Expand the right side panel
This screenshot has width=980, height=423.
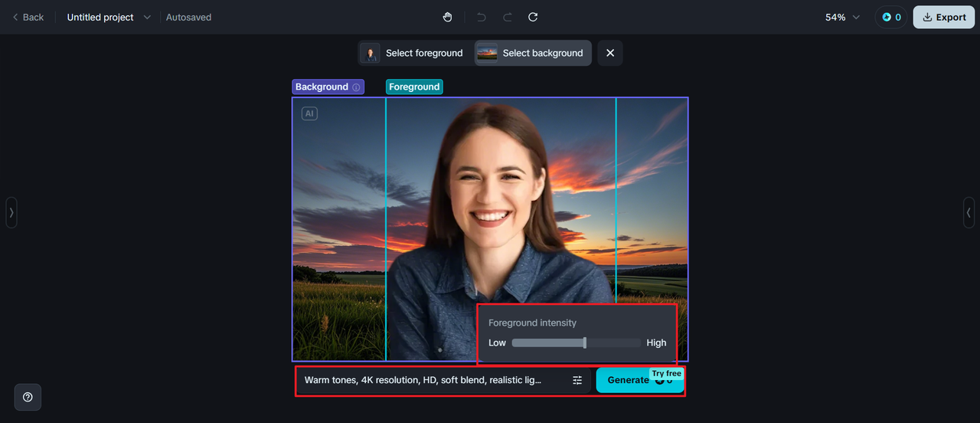pyautogui.click(x=969, y=212)
